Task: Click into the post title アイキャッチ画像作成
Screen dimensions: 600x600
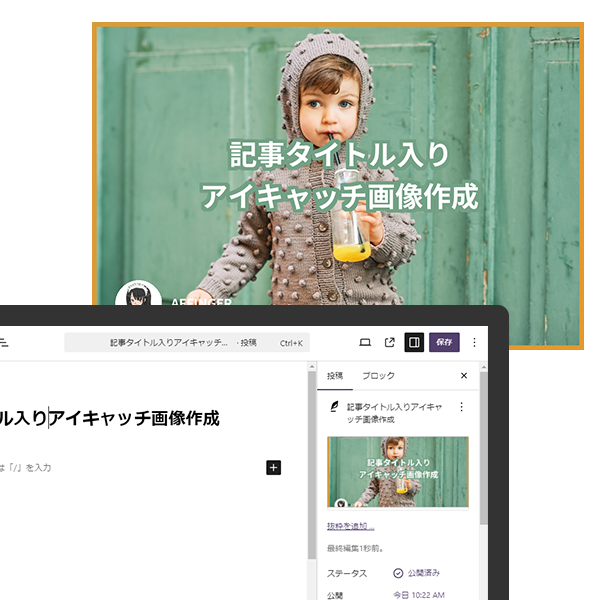Action: [134, 418]
